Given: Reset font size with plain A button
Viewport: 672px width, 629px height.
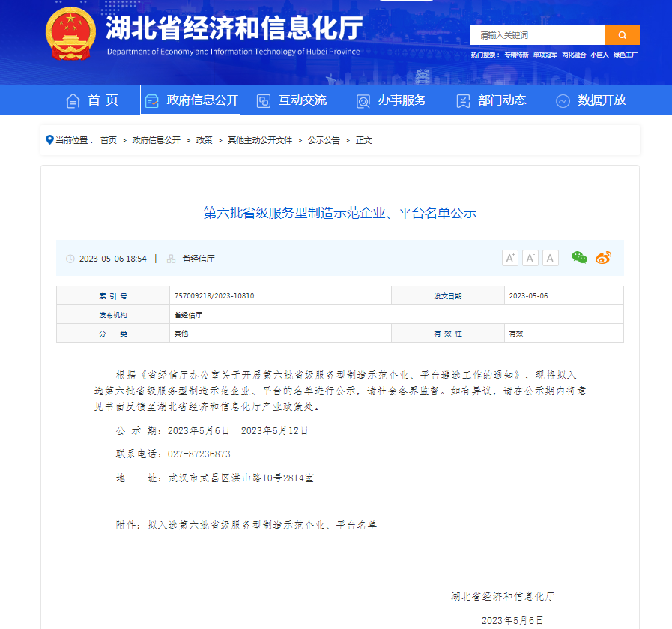Looking at the screenshot, I should pos(551,258).
